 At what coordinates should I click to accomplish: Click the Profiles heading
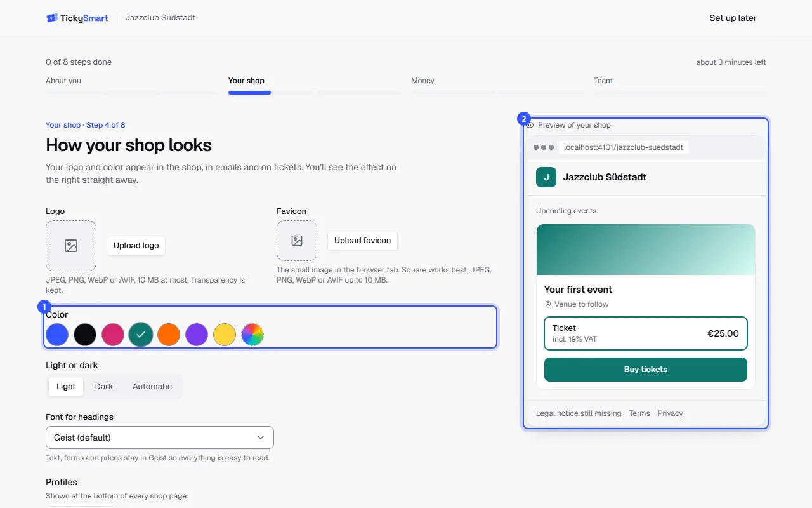point(62,482)
